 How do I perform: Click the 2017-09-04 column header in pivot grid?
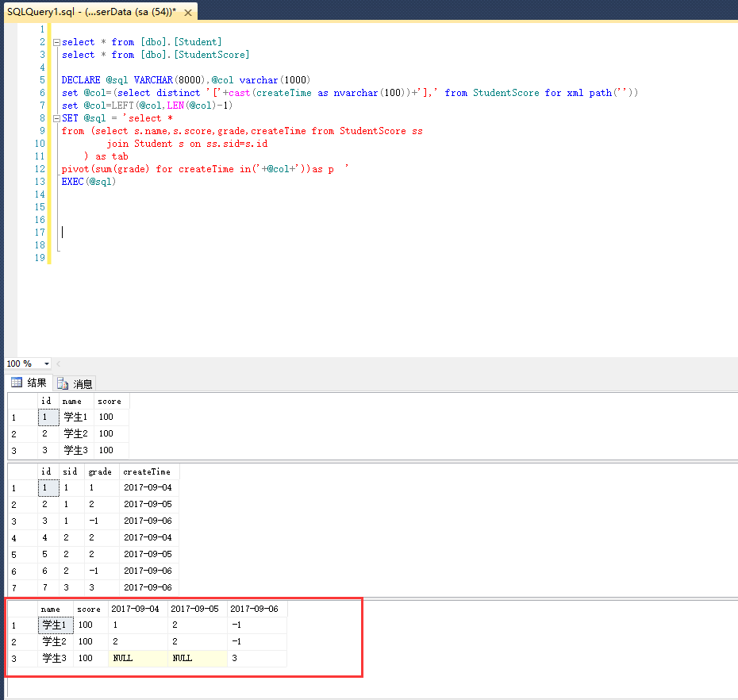point(138,610)
